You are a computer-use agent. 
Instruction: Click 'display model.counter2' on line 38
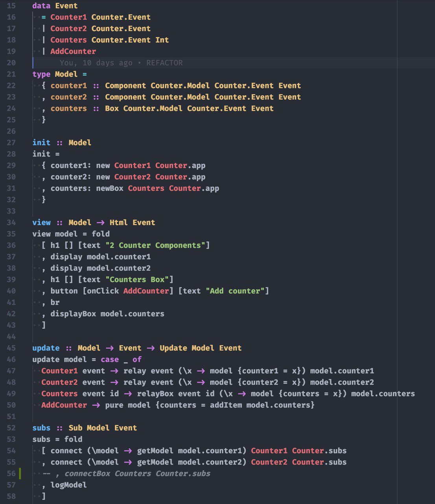click(101, 269)
